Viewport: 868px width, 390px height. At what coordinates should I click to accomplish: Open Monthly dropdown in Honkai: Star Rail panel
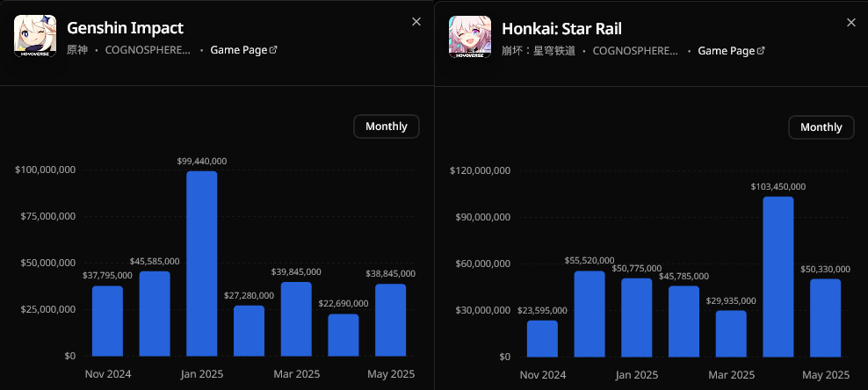click(821, 127)
